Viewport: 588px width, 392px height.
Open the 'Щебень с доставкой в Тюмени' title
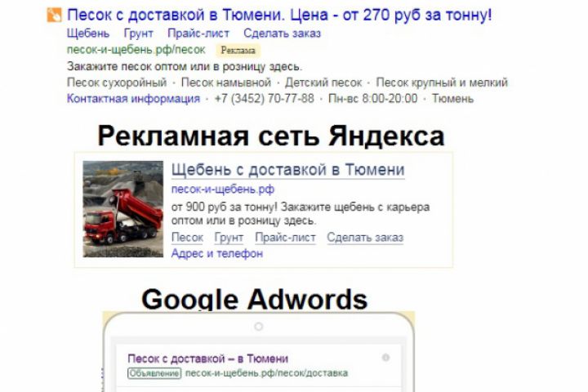(288, 170)
